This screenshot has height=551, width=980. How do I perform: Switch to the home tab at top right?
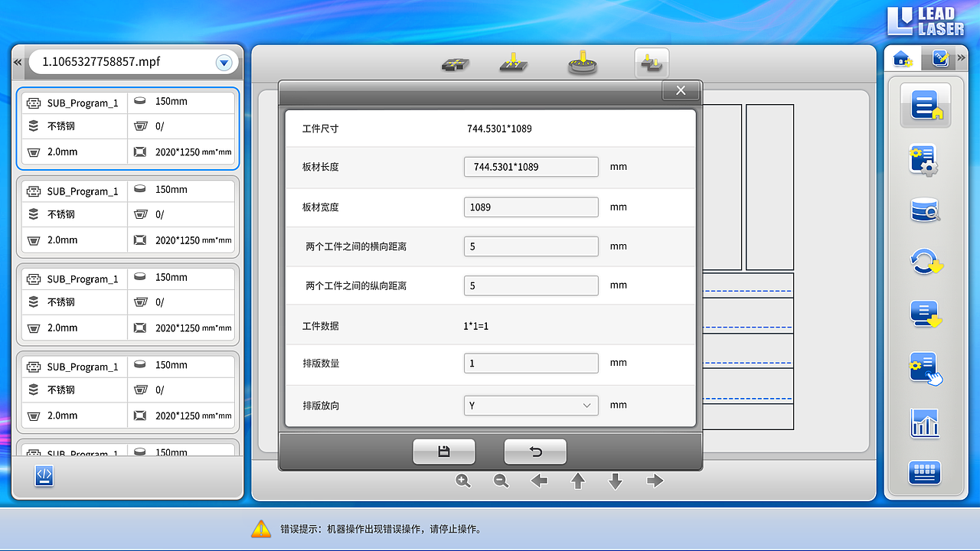[x=902, y=57]
